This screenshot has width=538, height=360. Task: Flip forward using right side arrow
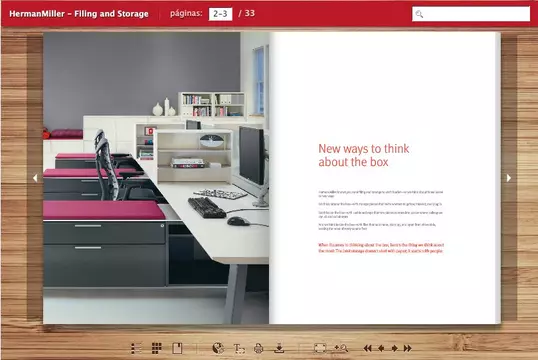(x=509, y=178)
